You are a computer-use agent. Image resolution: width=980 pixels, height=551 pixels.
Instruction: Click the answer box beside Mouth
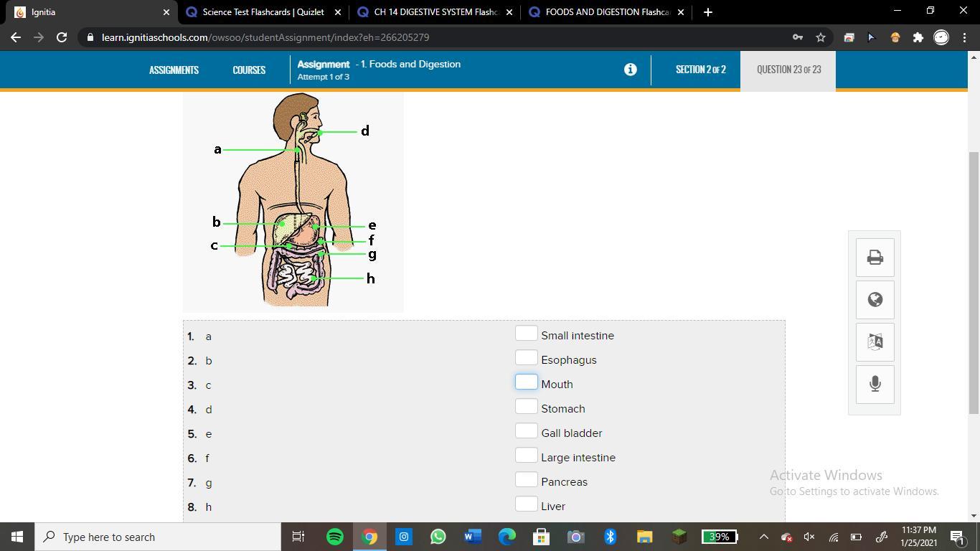click(x=526, y=382)
